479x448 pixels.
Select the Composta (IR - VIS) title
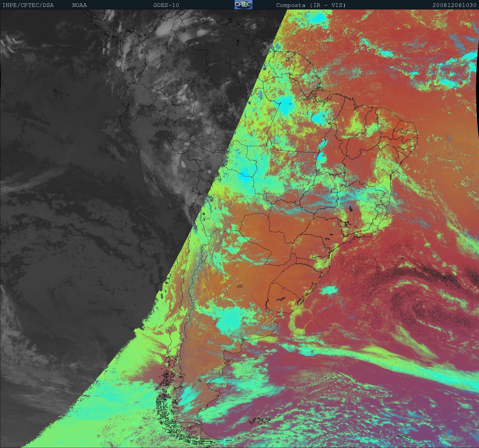[311, 5]
